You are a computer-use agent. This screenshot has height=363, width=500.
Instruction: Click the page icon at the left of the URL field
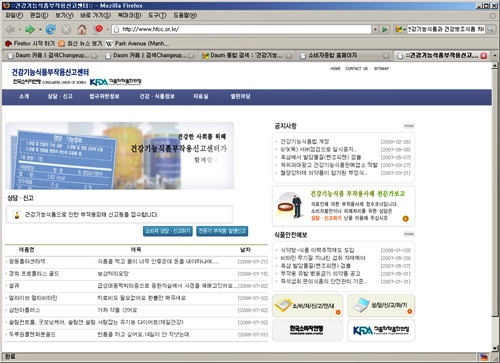tap(116, 29)
